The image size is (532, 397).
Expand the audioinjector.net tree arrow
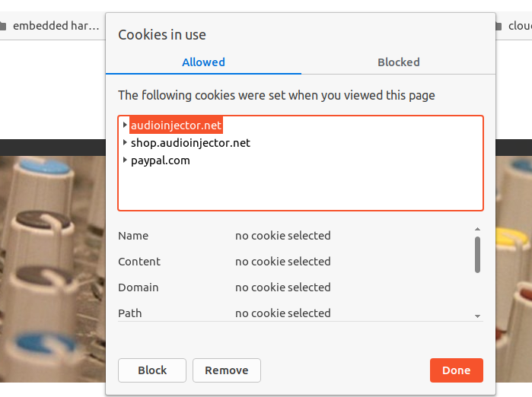click(125, 125)
